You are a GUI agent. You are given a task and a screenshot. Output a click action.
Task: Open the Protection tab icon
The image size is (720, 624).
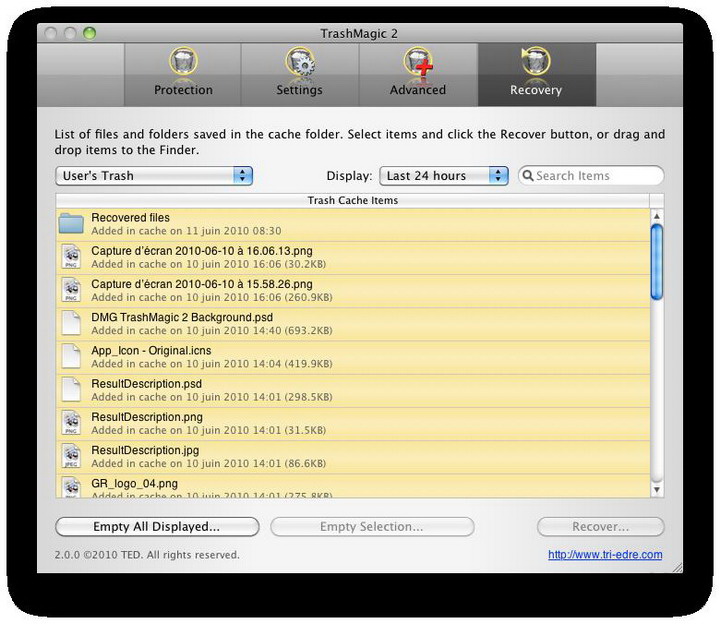pos(183,63)
